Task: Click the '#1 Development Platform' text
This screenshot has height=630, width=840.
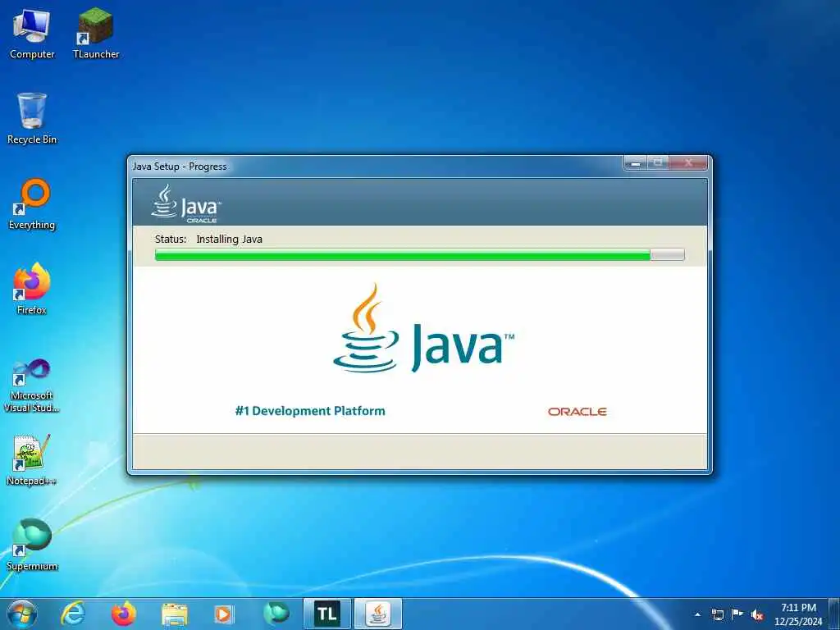Action: point(310,411)
